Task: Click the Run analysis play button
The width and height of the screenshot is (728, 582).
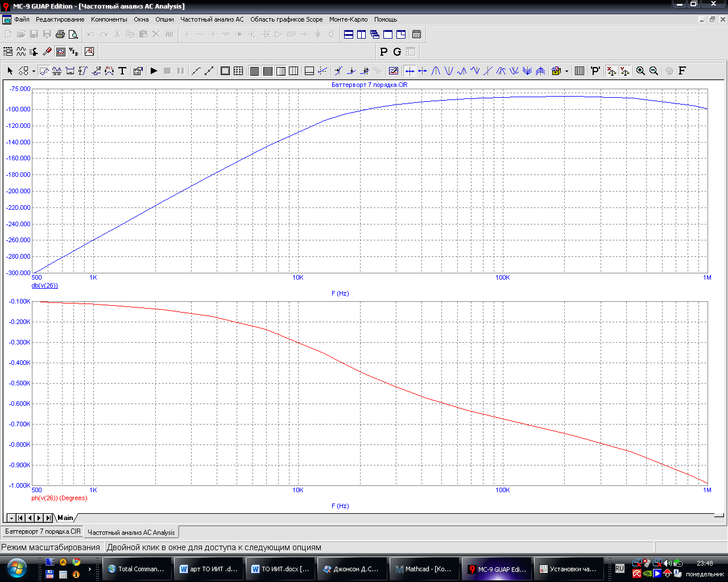Action: point(154,70)
